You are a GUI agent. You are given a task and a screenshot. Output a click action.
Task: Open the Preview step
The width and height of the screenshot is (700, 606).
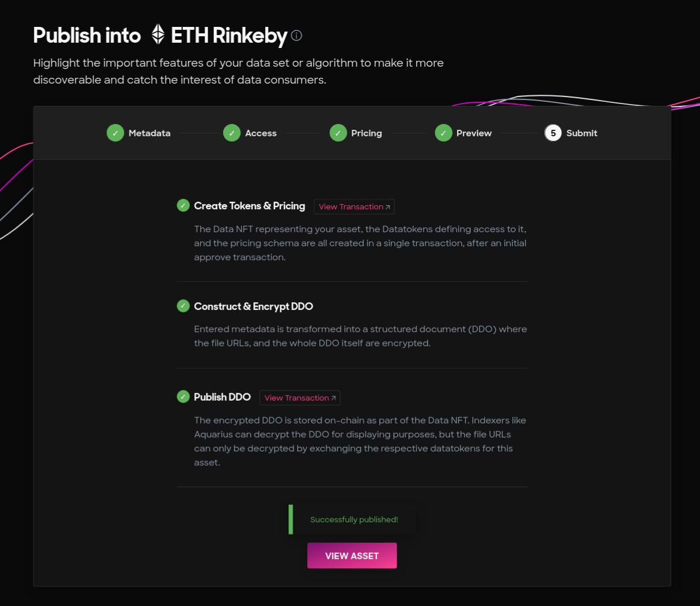click(x=464, y=133)
